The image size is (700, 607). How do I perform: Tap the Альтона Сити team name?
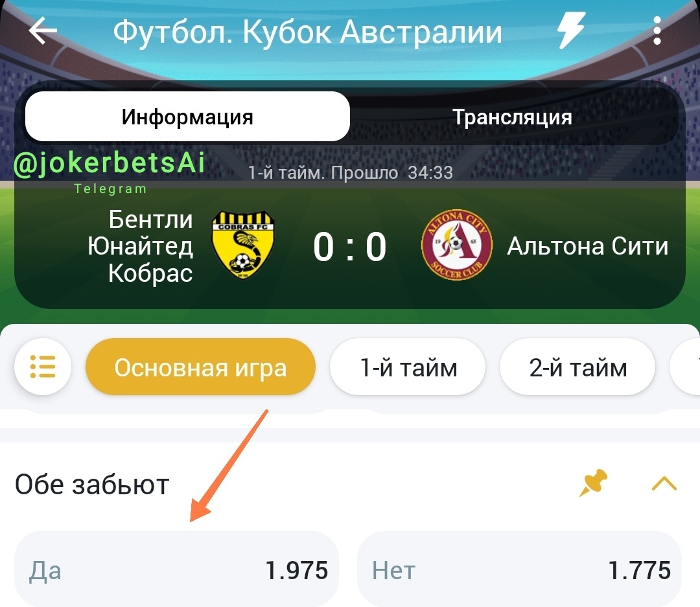[x=587, y=246]
